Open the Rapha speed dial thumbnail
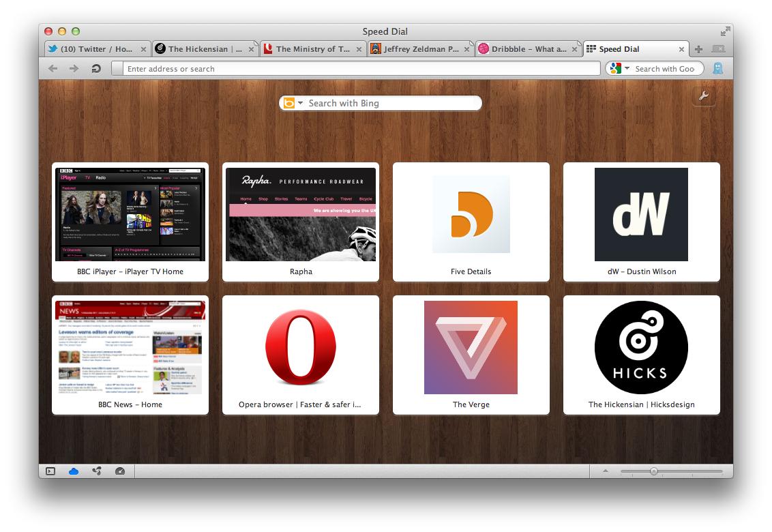Viewport: 772px width, 532px height. pos(301,214)
